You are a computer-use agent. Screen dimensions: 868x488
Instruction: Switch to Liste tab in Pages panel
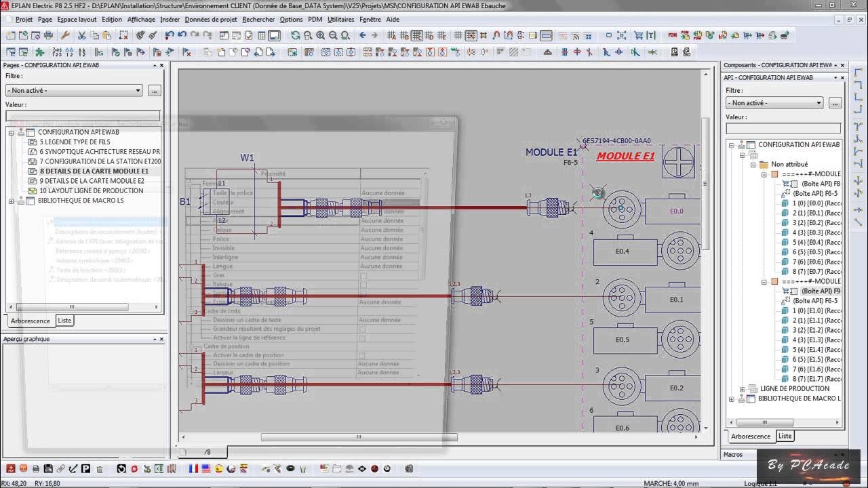(x=64, y=321)
